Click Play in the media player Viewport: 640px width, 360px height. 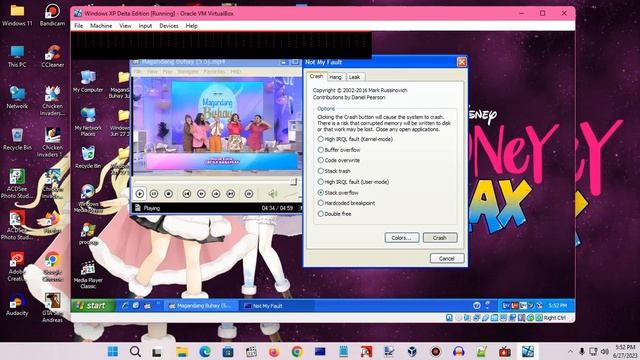[140, 194]
